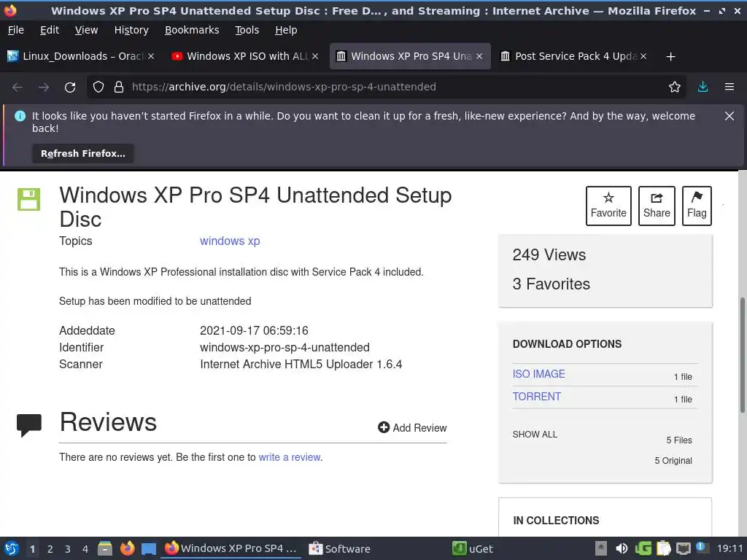Click the Share button
The width and height of the screenshot is (747, 560).
click(657, 206)
